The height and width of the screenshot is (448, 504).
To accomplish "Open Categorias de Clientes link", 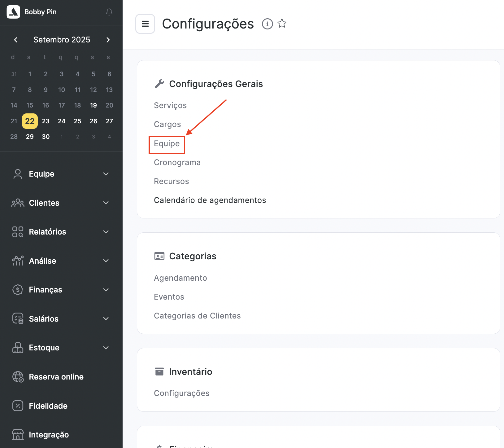I will click(x=197, y=316).
